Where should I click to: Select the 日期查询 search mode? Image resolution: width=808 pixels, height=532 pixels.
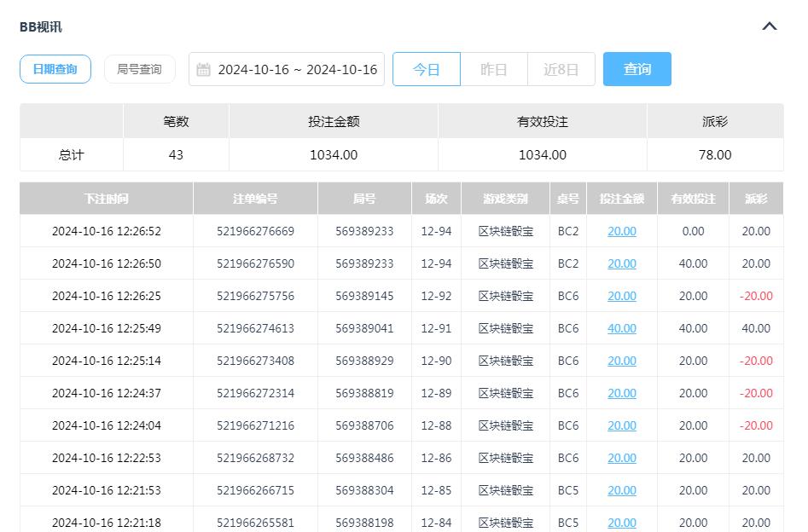(x=55, y=69)
